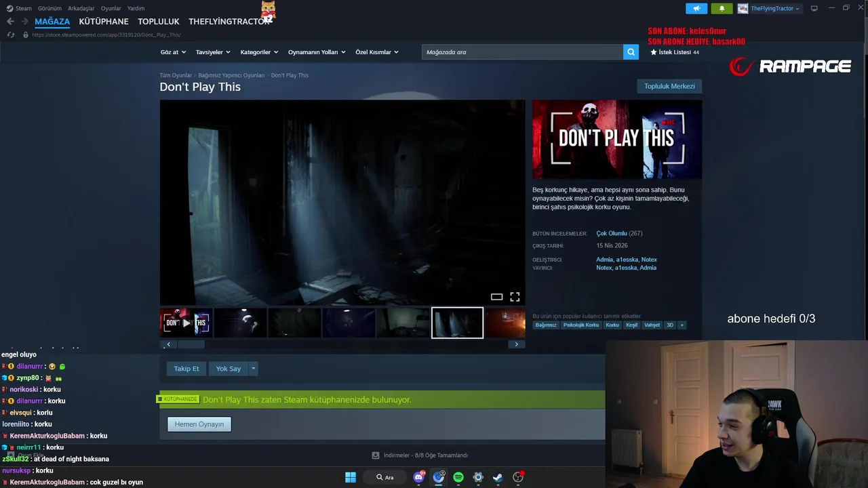The image size is (868, 488).
Task: Open the Don't Play This header image
Action: click(617, 140)
